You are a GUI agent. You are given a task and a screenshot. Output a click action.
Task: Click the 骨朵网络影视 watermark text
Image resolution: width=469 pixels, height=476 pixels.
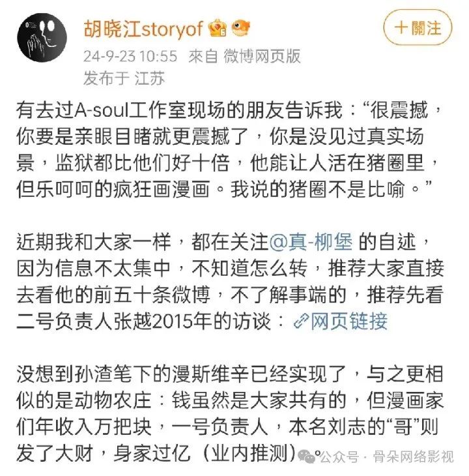(x=413, y=457)
